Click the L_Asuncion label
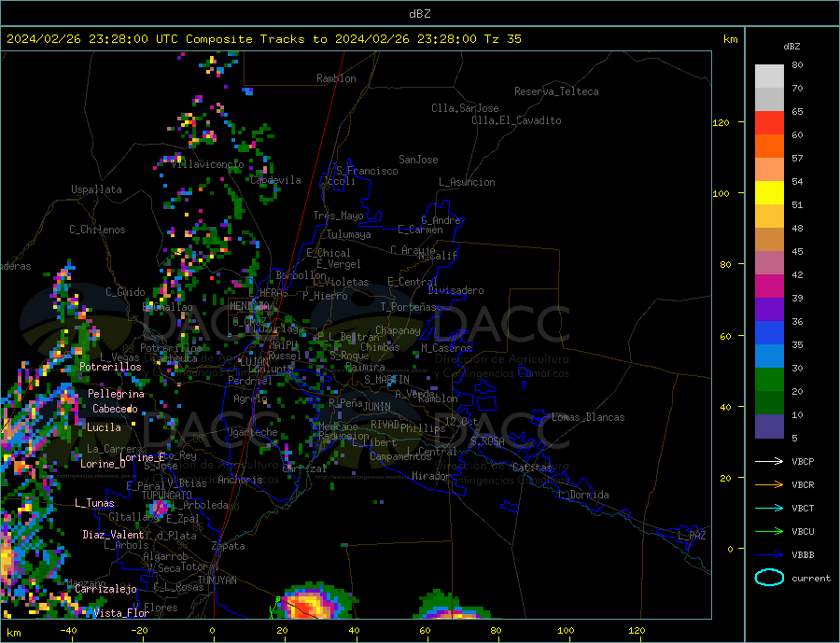Screen dimensions: 840x643 [x=467, y=182]
